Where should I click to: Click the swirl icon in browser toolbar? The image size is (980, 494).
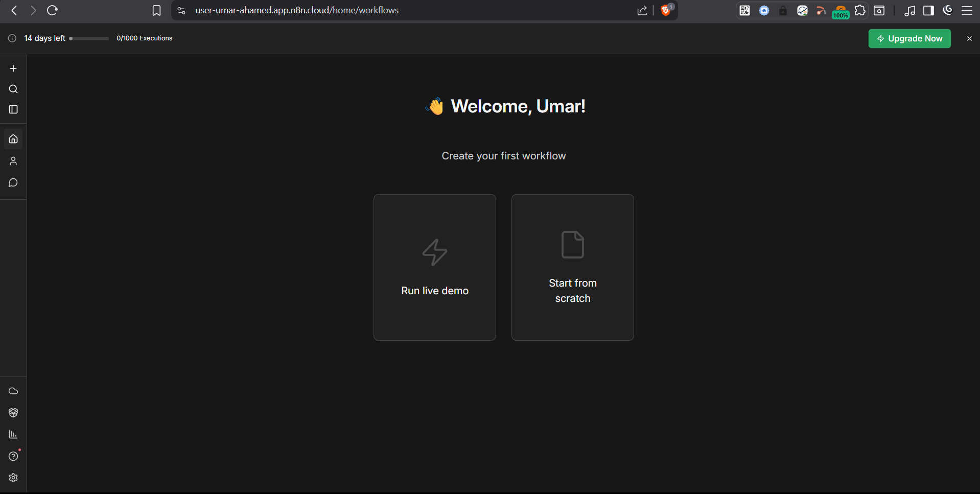point(948,10)
